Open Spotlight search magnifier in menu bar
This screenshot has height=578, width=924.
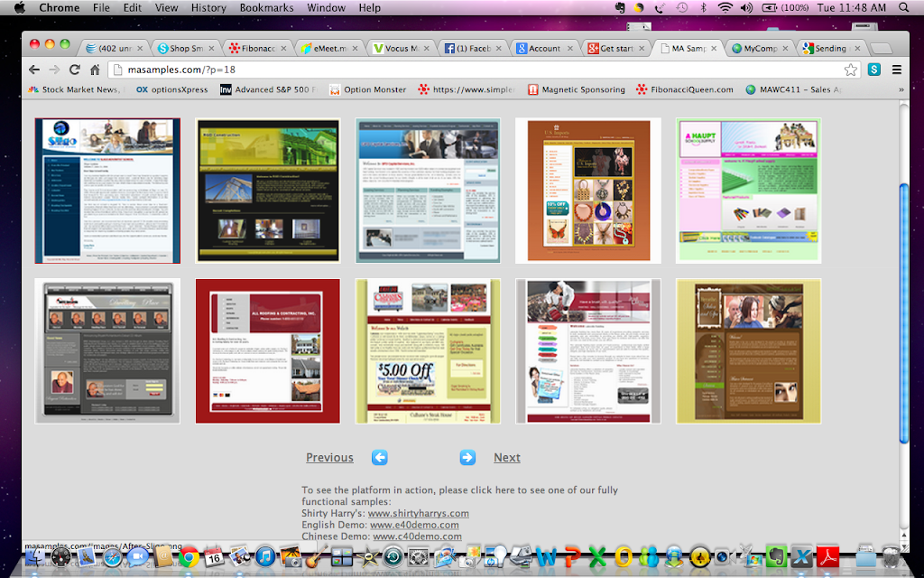tap(903, 7)
